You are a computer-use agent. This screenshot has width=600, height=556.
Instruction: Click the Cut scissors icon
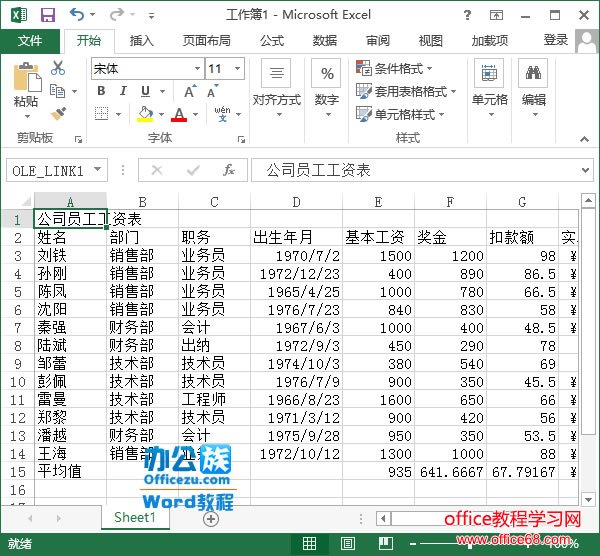(58, 69)
